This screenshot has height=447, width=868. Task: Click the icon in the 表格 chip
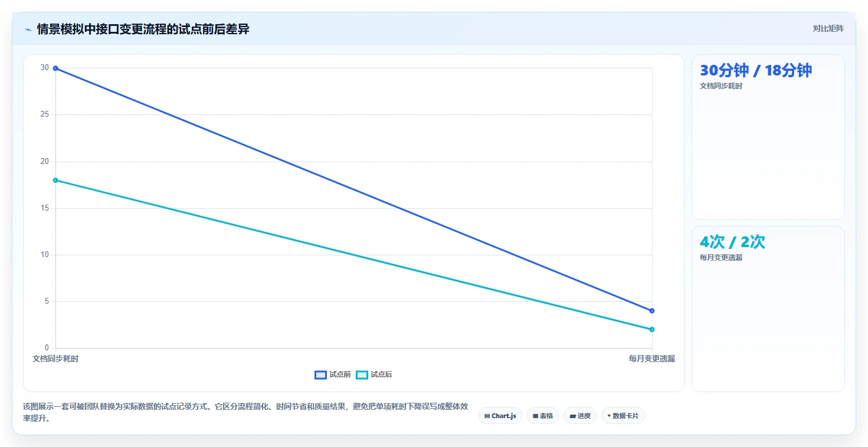(535, 416)
